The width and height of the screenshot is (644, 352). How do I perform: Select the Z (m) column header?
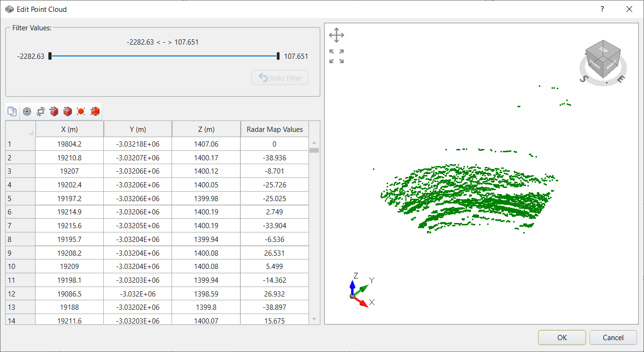[x=206, y=130]
